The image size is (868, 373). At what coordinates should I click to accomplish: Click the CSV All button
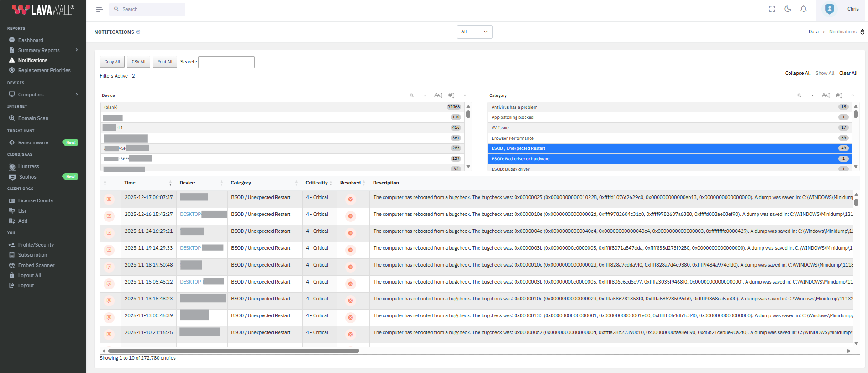(138, 62)
